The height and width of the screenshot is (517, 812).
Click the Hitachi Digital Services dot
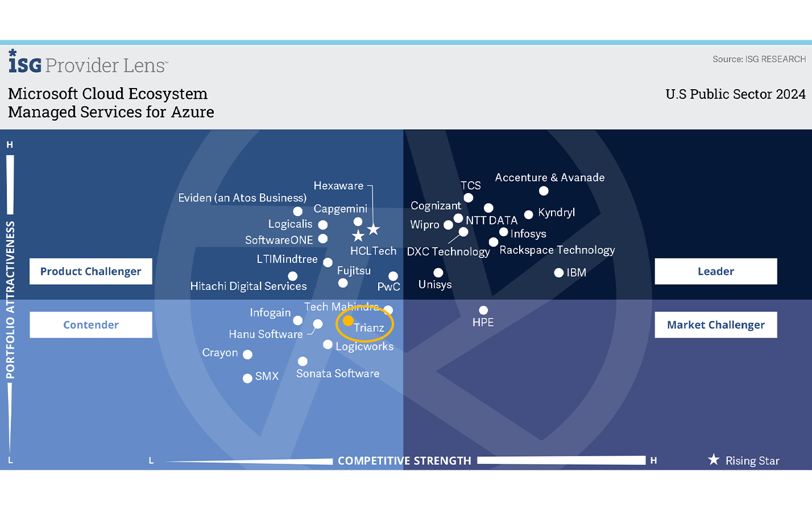click(x=292, y=276)
